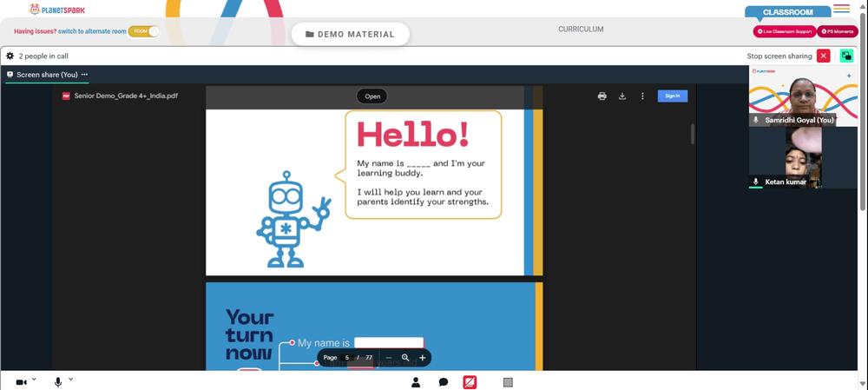Open Screen share tab ellipsis options
868x390 pixels.
point(85,74)
